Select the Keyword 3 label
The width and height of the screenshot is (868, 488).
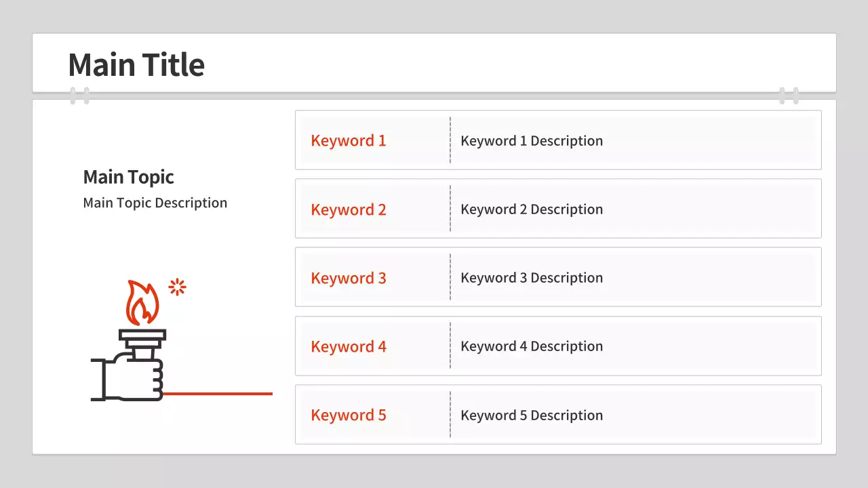click(348, 279)
